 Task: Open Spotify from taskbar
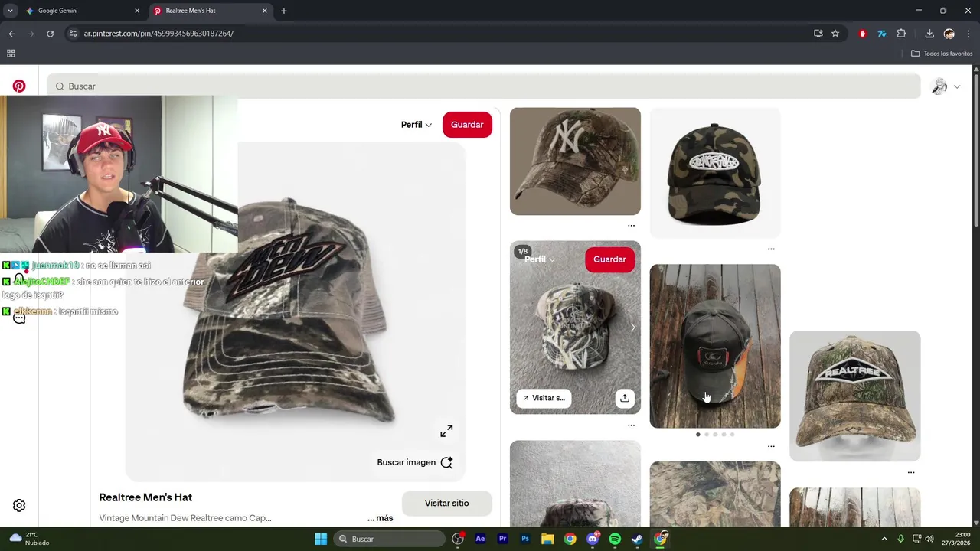pos(615,539)
